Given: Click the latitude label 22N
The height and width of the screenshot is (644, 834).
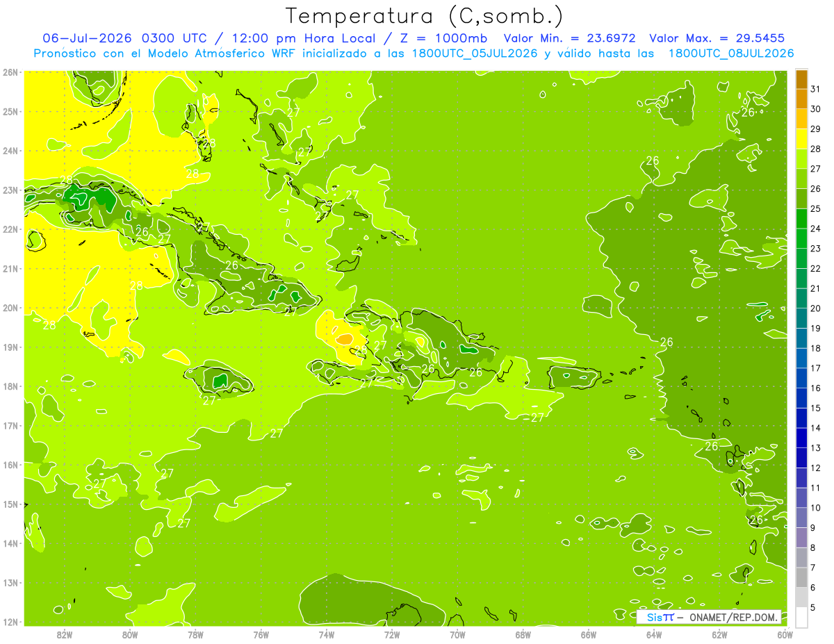Looking at the screenshot, I should (x=10, y=229).
